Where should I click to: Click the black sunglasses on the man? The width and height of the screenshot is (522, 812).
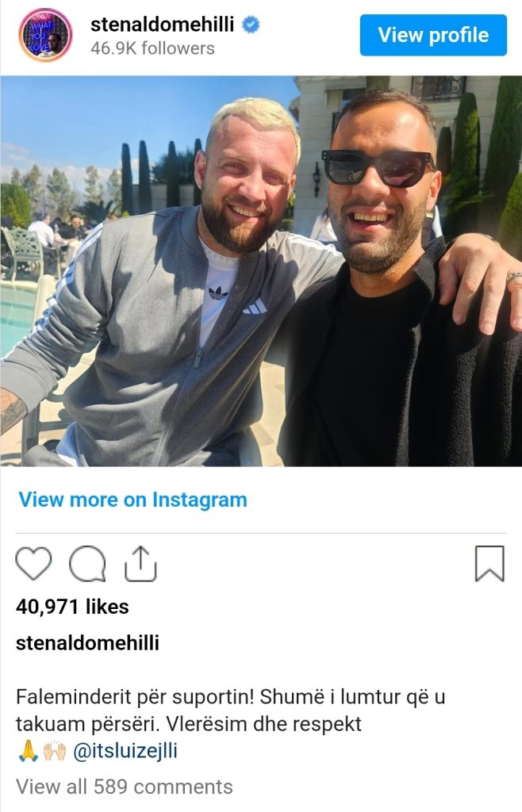coord(378,168)
